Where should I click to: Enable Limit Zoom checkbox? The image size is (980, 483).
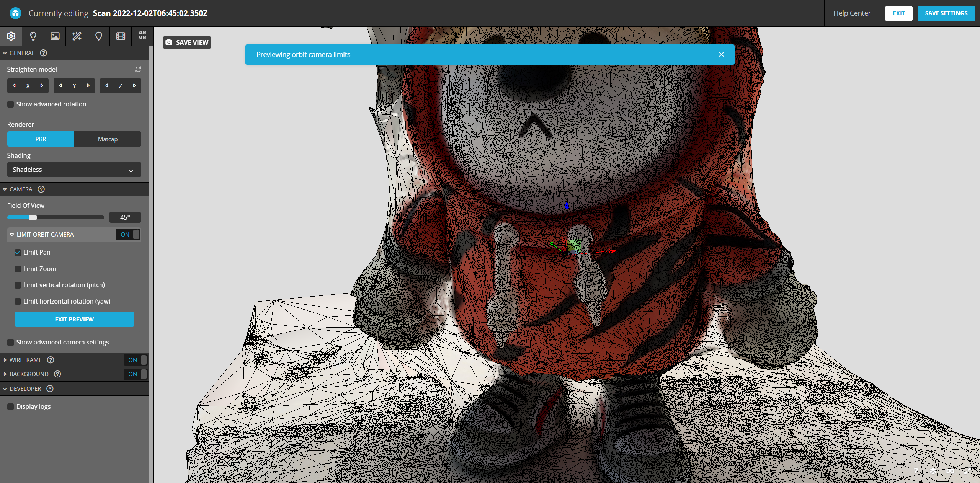tap(18, 269)
